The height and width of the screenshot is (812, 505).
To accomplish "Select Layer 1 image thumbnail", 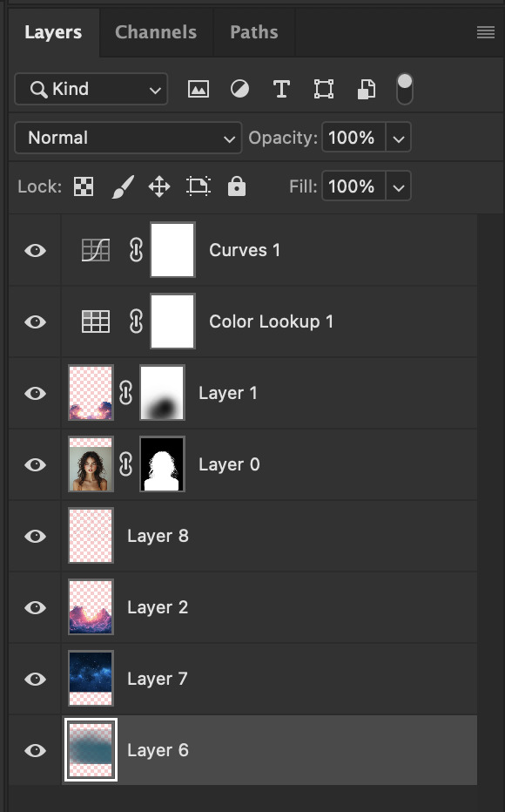I will (x=91, y=393).
